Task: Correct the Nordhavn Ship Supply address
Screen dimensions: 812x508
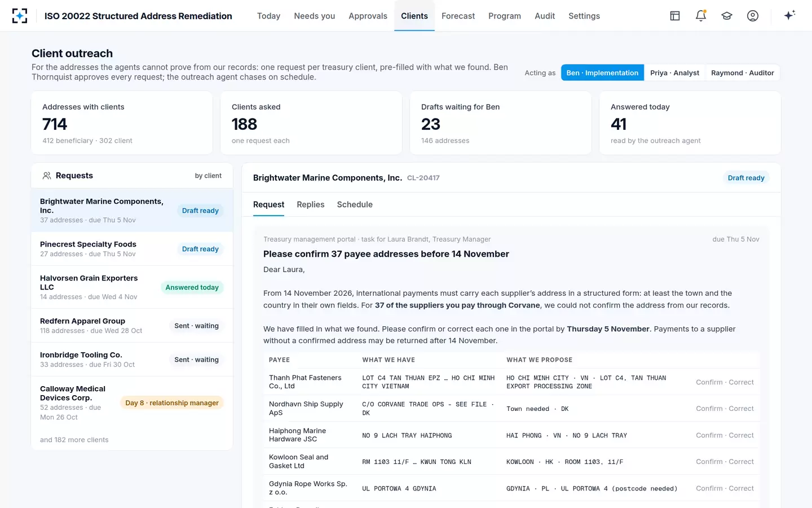Action: pos(741,409)
